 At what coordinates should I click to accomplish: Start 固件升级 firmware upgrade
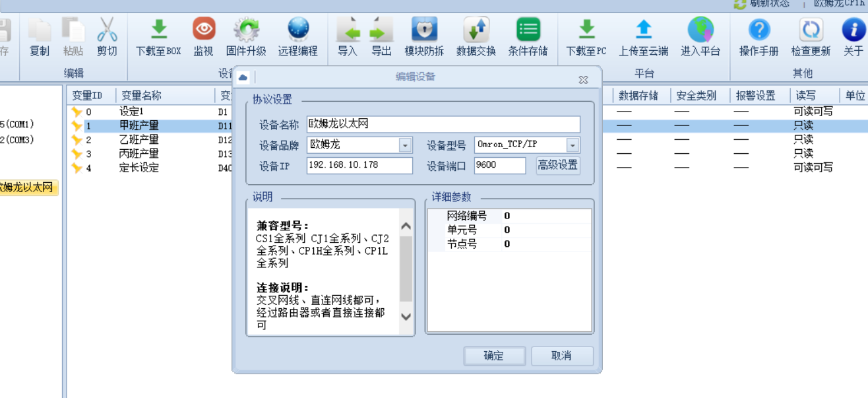246,30
